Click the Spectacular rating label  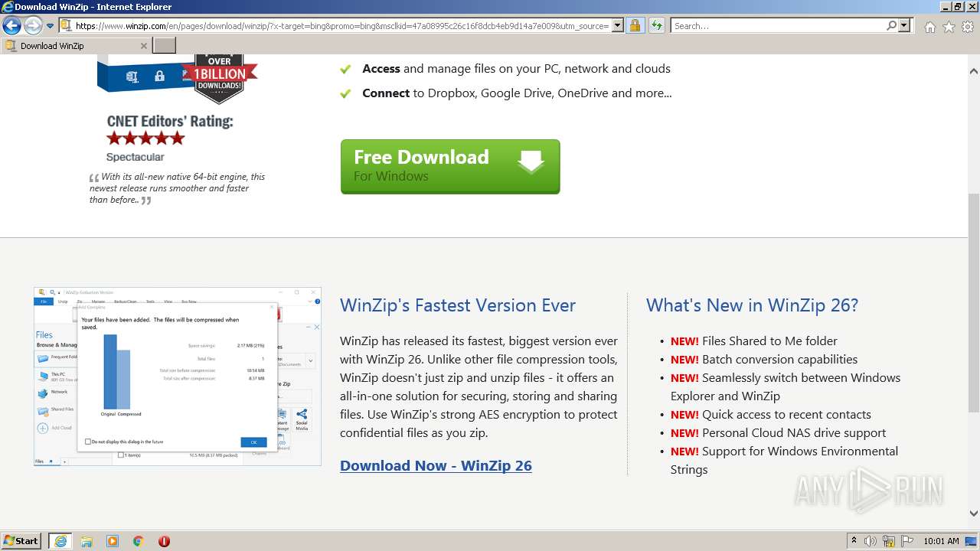(x=135, y=157)
